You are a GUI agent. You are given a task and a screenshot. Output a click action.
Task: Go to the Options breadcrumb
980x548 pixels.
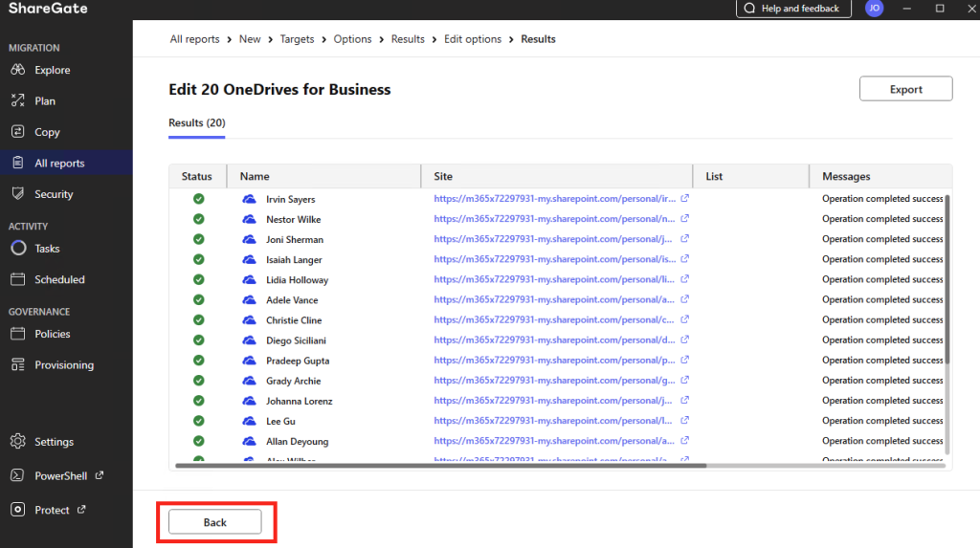click(352, 39)
